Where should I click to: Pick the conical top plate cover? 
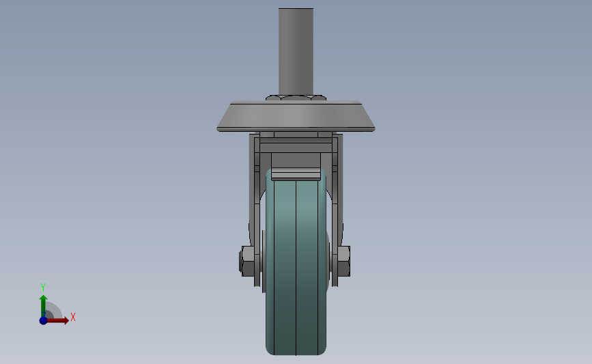click(296, 116)
